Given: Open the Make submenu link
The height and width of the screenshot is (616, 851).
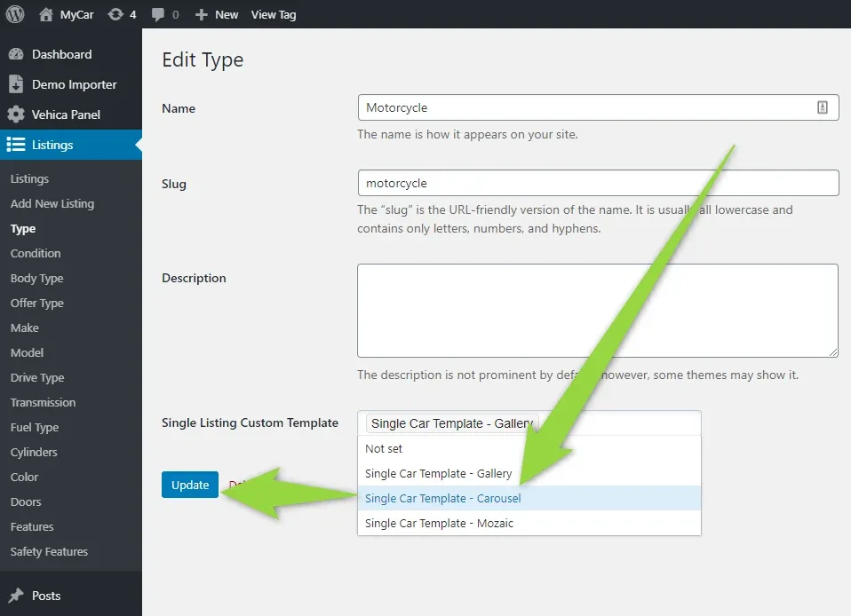Looking at the screenshot, I should click(x=25, y=328).
